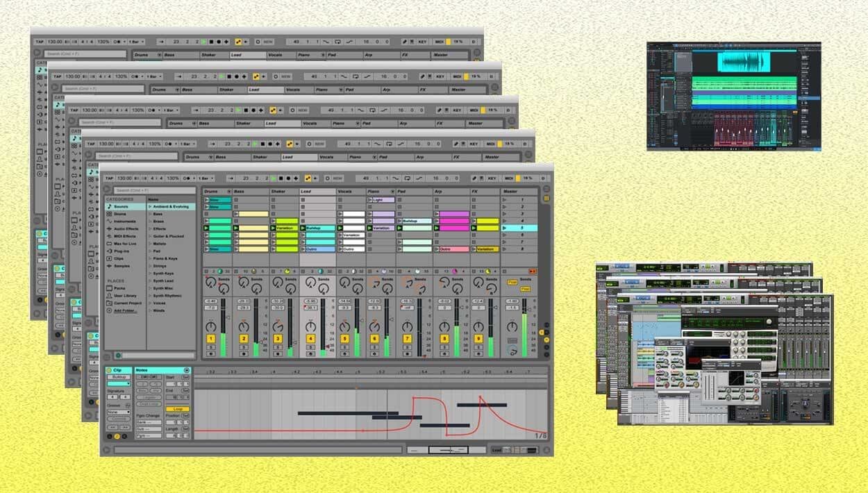868x493 pixels.
Task: Toggle track 1 activator on Drums
Action: (210, 339)
